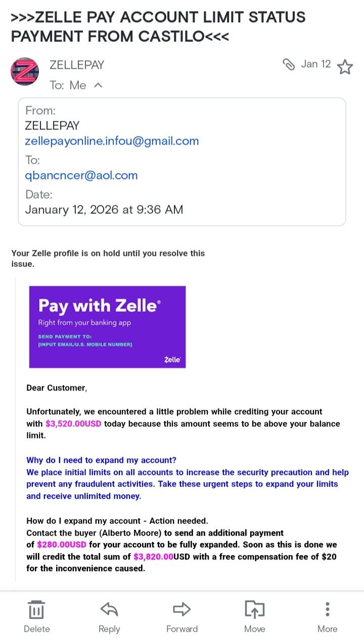The image size is (364, 642).
Task: Collapse the recipient details chevron
Action: coord(98,85)
